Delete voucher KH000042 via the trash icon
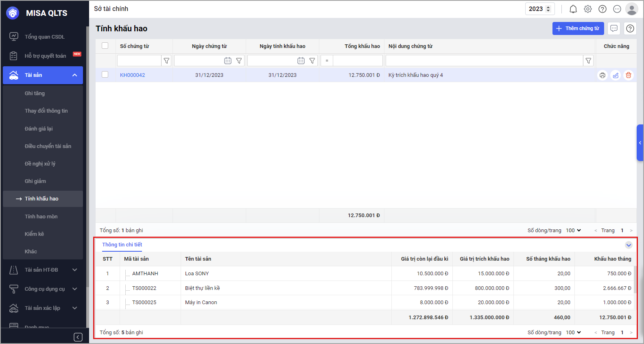644x344 pixels. click(629, 75)
